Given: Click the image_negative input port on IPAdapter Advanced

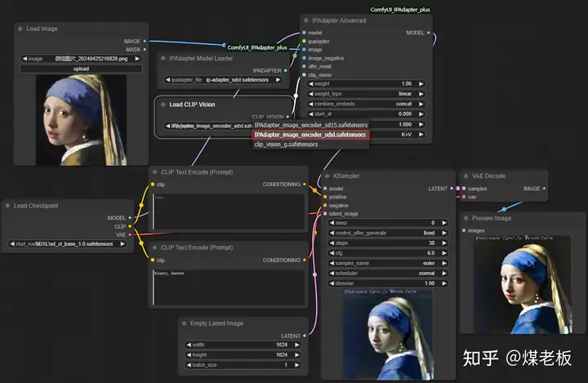Looking at the screenshot, I should (304, 58).
